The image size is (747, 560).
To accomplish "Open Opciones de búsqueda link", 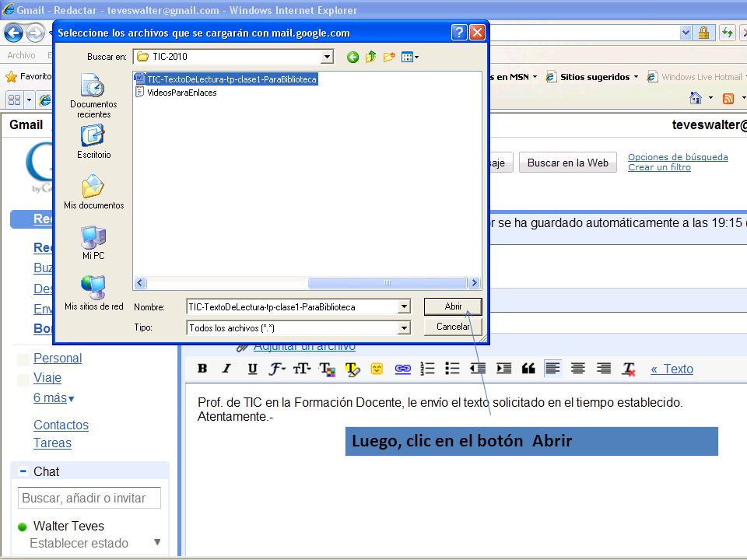I will (x=678, y=156).
